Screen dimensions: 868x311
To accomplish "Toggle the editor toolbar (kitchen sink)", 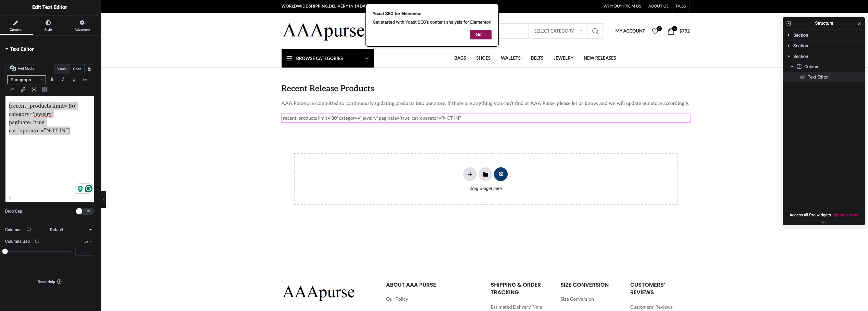I will click(45, 89).
